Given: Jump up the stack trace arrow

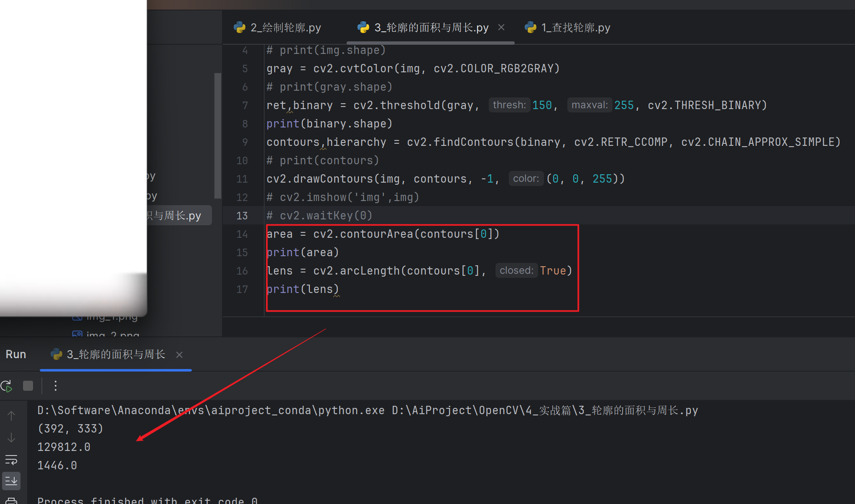Looking at the screenshot, I should coord(11,415).
